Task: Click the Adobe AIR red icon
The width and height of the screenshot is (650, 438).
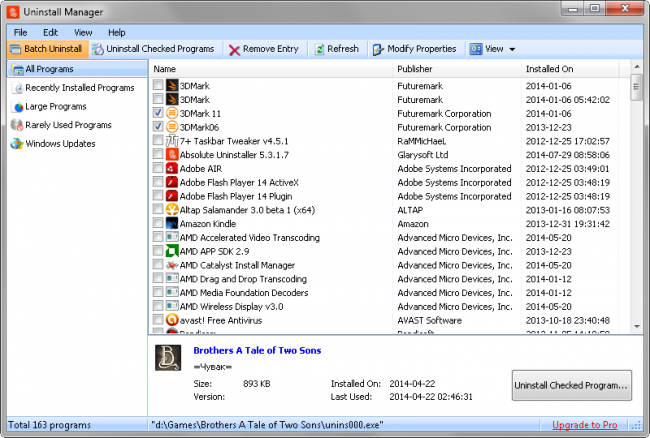Action: [172, 168]
